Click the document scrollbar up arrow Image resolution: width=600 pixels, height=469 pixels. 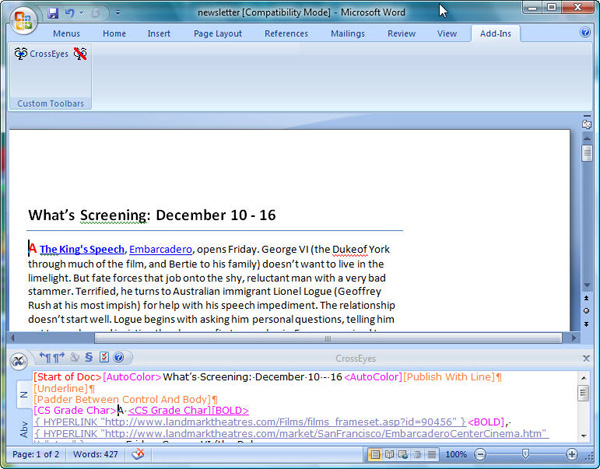(587, 138)
